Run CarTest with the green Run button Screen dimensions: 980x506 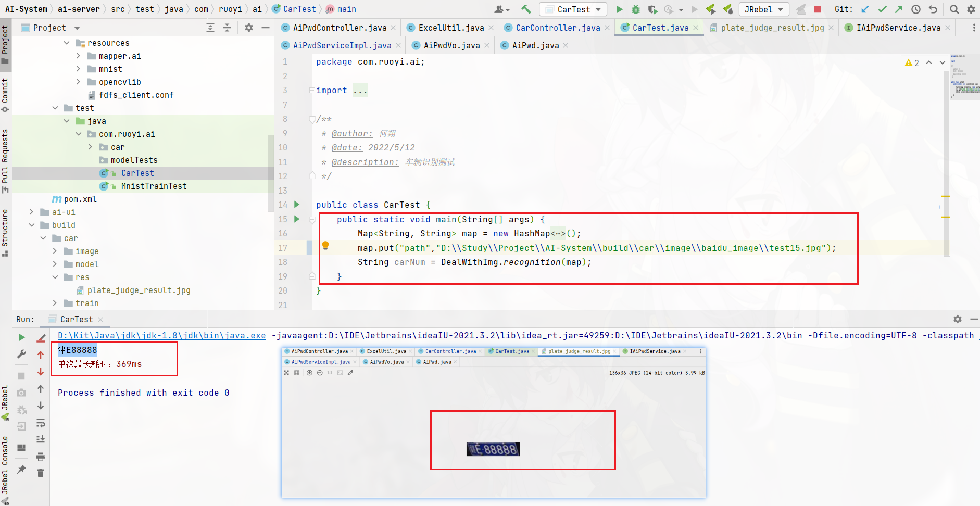(619, 9)
